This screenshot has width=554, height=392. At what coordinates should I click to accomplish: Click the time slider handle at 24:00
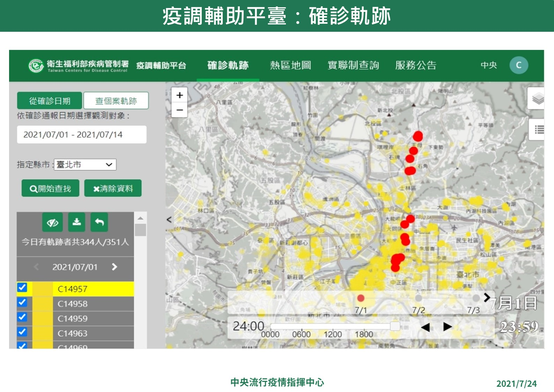pos(395,326)
